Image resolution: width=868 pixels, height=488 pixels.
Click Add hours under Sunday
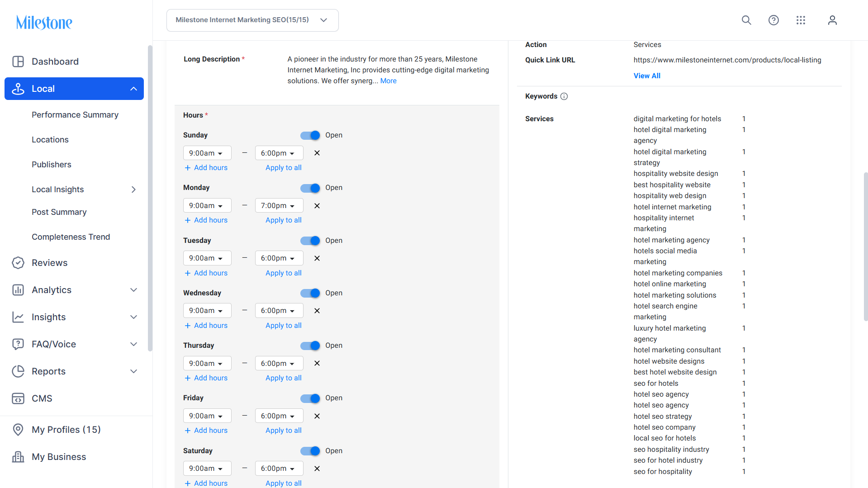coord(206,168)
